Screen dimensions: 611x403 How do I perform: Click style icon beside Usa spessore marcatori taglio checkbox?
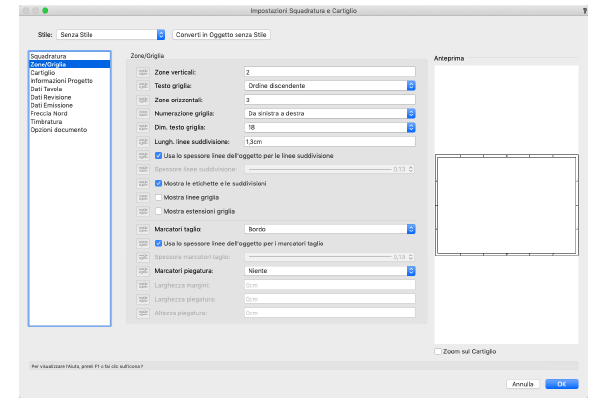tap(143, 244)
